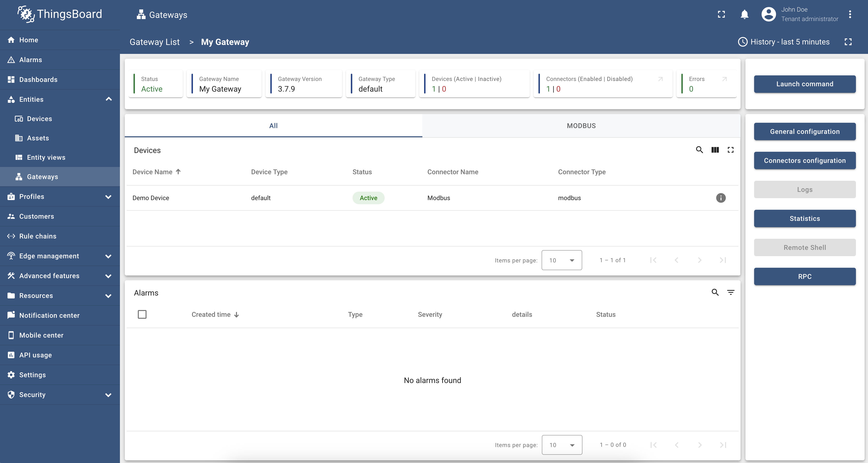Open the Connectors card arrow link icon
The image size is (868, 463).
(660, 79)
